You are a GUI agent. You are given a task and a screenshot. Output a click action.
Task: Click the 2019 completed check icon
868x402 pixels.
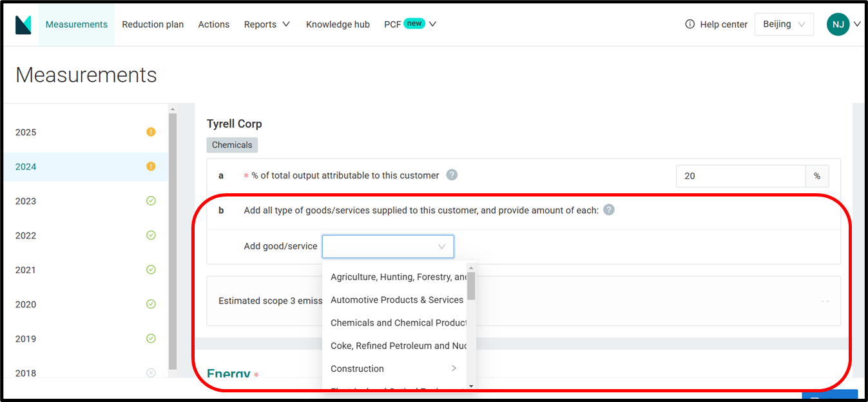(151, 339)
